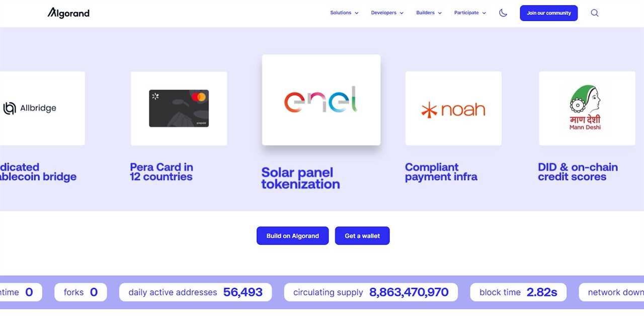Image resolution: width=644 pixels, height=316 pixels.
Task: Select the noah payment logo
Action: (452, 109)
